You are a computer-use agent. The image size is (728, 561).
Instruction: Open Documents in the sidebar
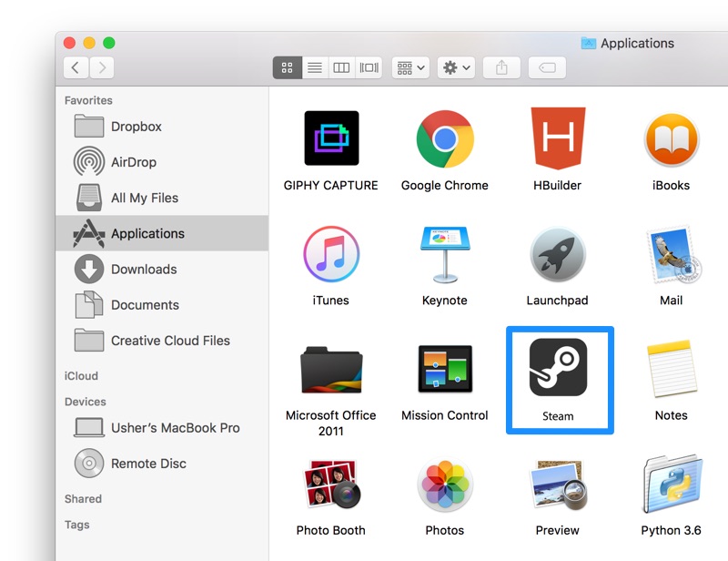pos(162,305)
